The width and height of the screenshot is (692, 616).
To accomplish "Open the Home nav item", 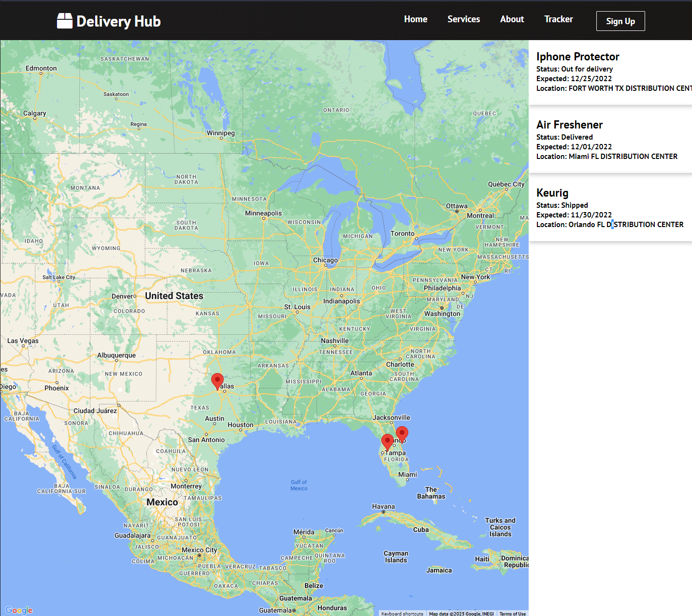I will tap(416, 19).
